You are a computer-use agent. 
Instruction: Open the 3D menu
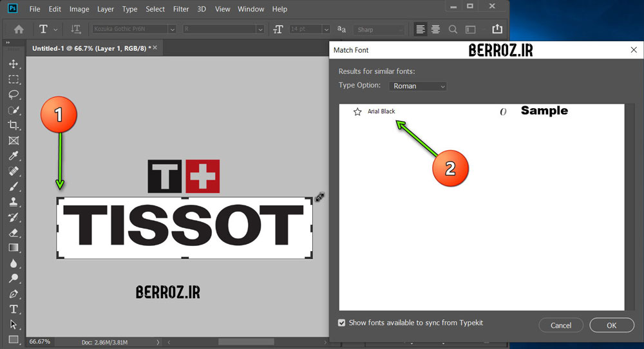point(202,9)
